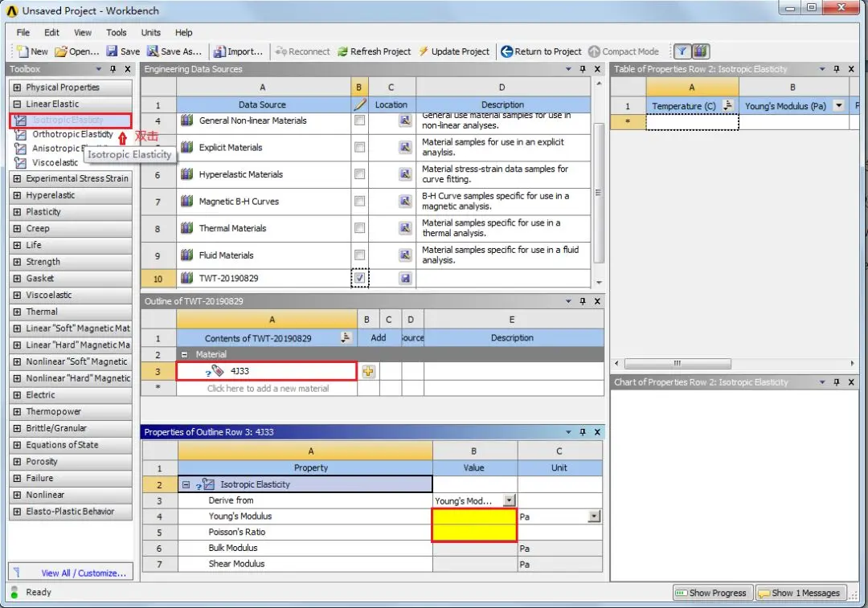
Task: Click the Return to Project button
Action: click(541, 51)
